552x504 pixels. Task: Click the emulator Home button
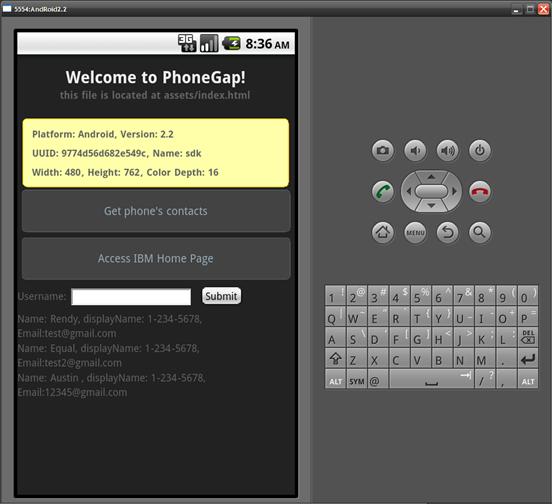point(383,232)
